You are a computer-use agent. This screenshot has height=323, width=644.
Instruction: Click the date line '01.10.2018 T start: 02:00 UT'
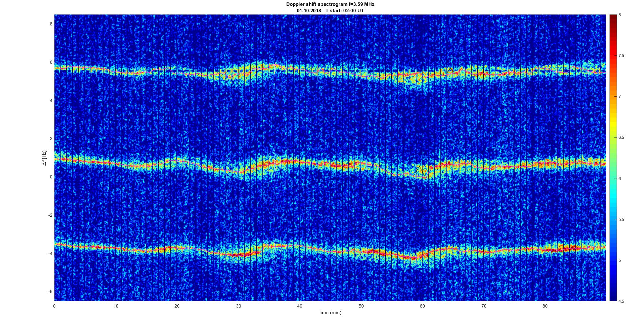tap(330, 11)
